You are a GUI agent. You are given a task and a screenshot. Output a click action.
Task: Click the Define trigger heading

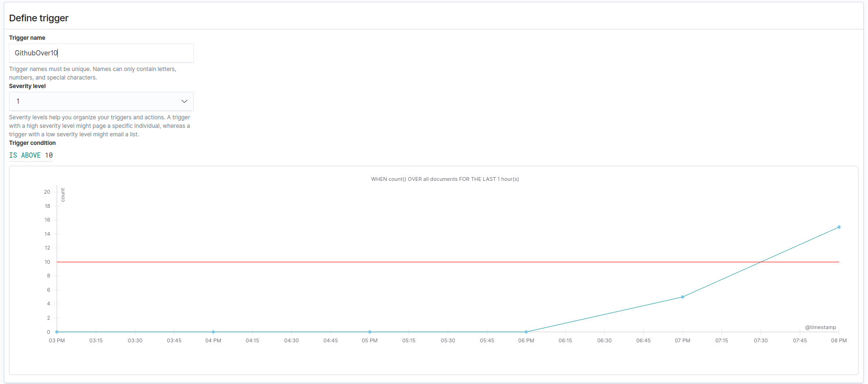tap(39, 18)
